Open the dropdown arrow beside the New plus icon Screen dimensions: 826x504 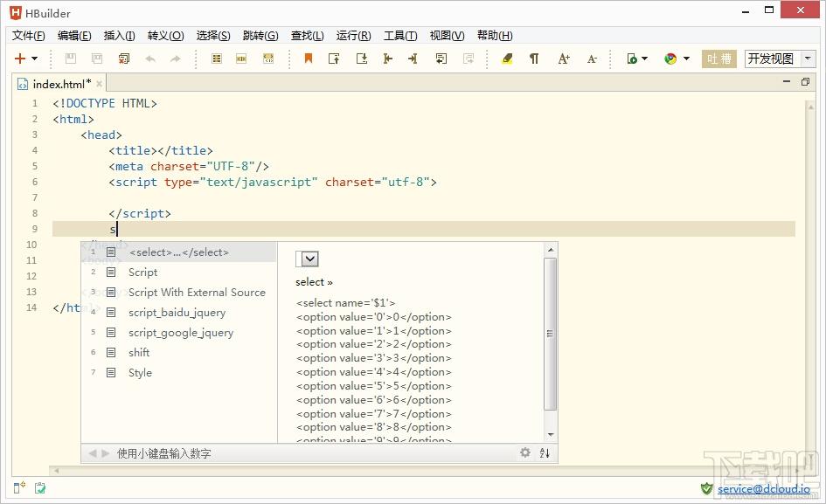pos(35,59)
